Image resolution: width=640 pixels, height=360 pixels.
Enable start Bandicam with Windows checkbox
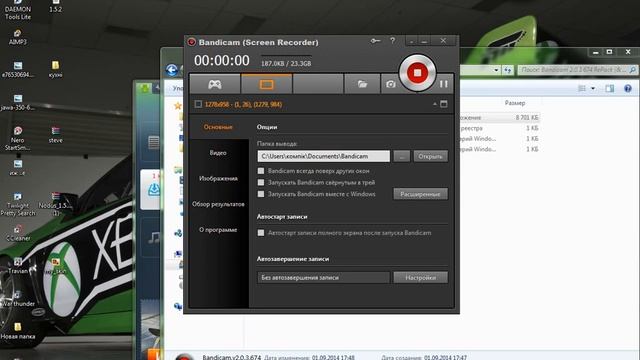261,194
